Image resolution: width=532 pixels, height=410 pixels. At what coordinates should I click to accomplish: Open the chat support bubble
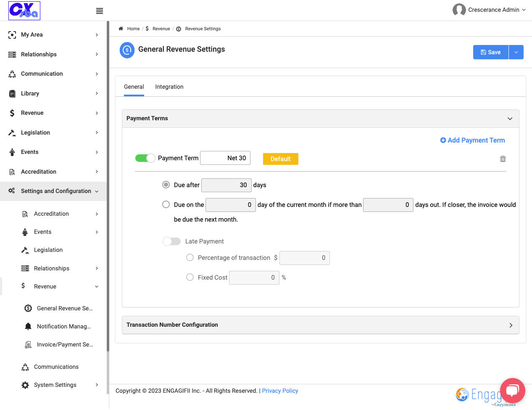tap(513, 391)
